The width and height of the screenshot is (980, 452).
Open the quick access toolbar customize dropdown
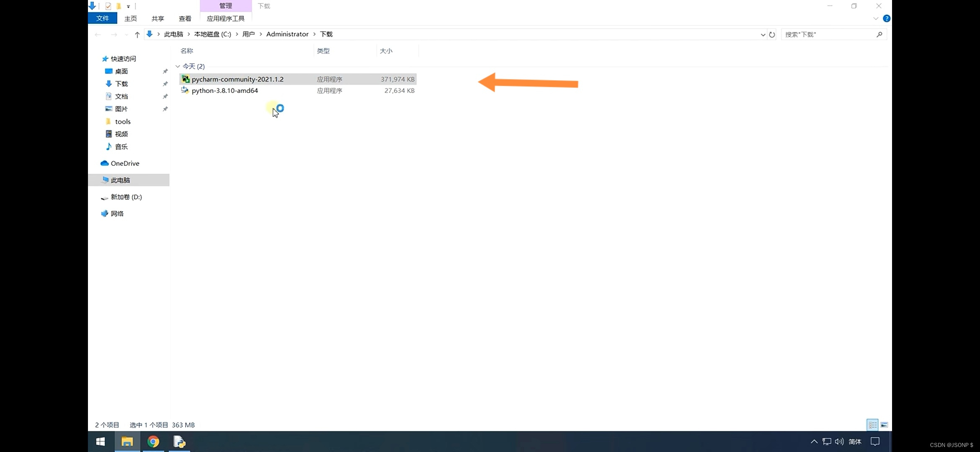(x=129, y=6)
